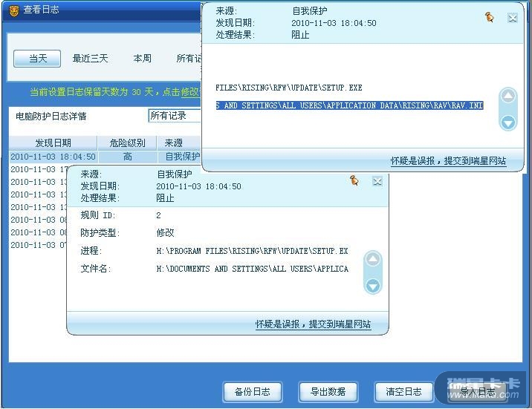Click the submit false positive link in upper popup
532x409 pixels.
448,160
